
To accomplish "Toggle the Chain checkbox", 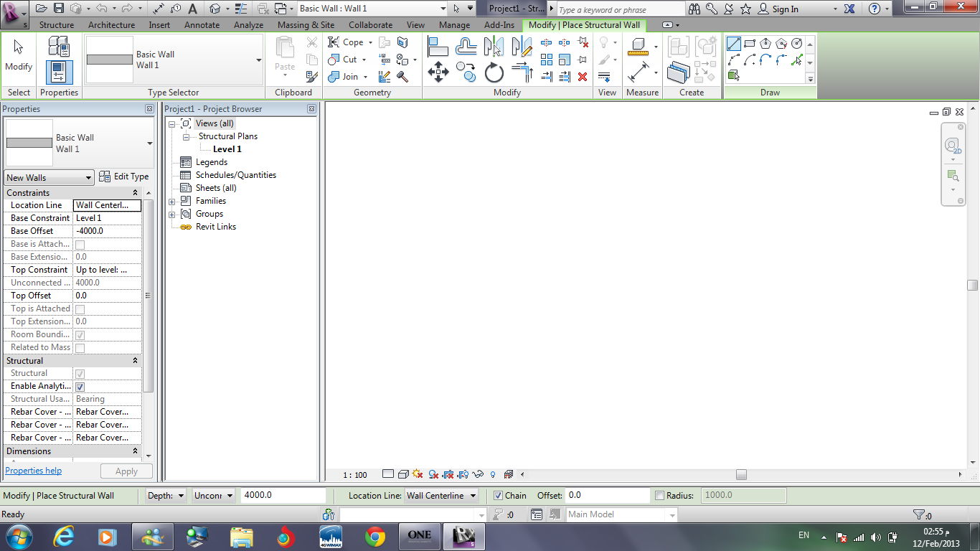I will coord(499,496).
